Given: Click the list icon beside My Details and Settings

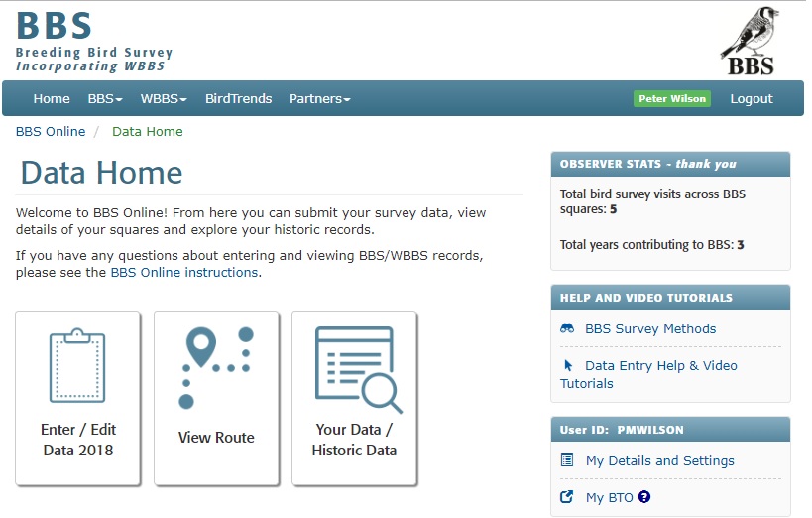Looking at the screenshot, I should [x=568, y=460].
